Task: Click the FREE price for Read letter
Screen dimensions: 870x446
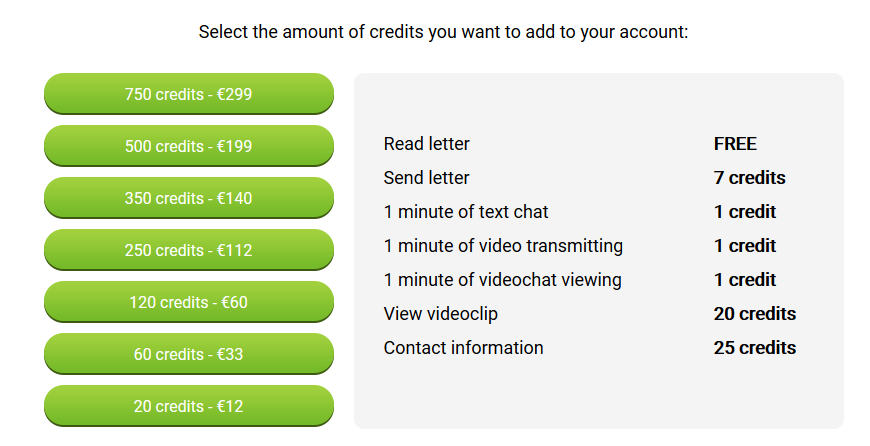Action: (x=735, y=144)
